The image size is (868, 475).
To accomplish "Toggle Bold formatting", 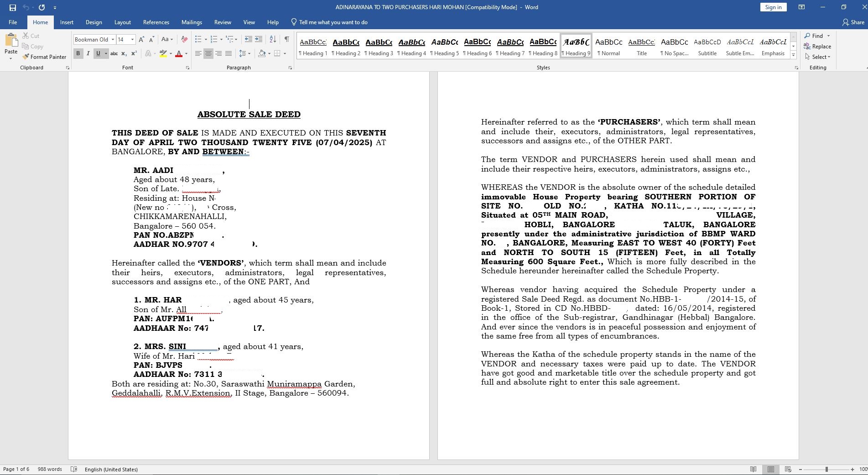I will click(78, 53).
